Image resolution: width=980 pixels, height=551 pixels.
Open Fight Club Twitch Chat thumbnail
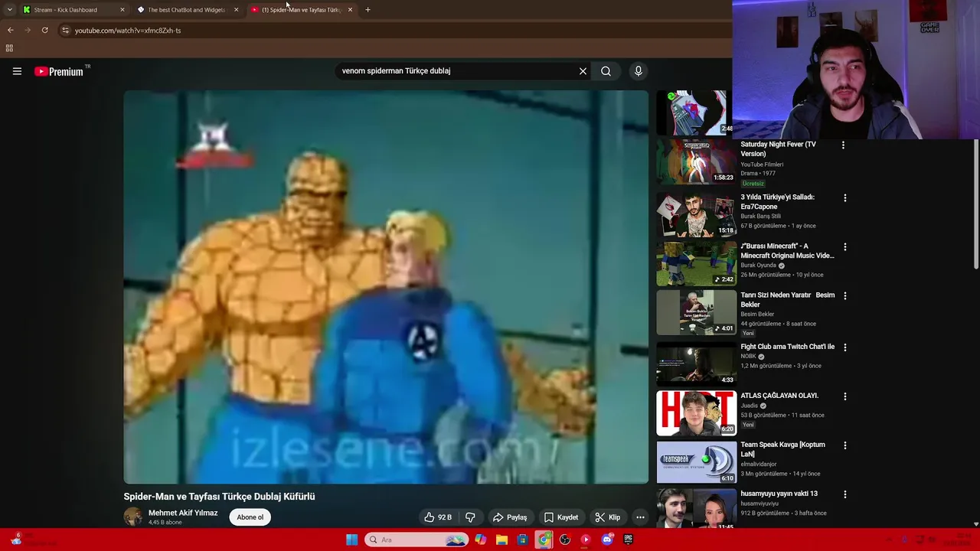(696, 364)
